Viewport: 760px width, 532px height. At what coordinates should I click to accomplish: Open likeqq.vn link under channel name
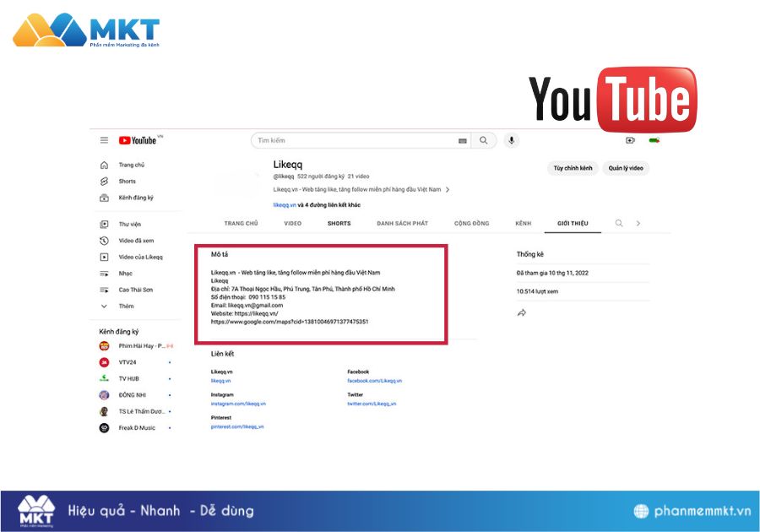click(285, 205)
